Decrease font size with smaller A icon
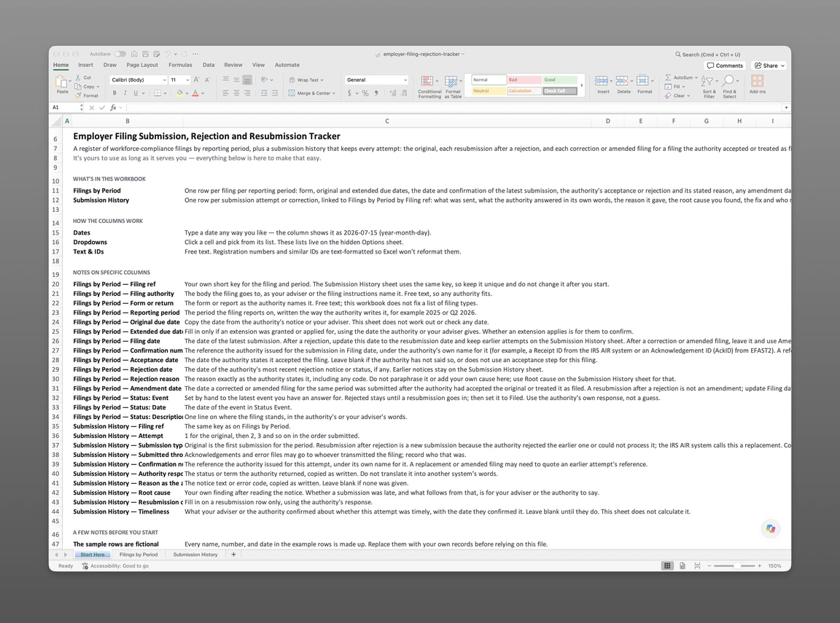840x623 pixels. point(208,79)
